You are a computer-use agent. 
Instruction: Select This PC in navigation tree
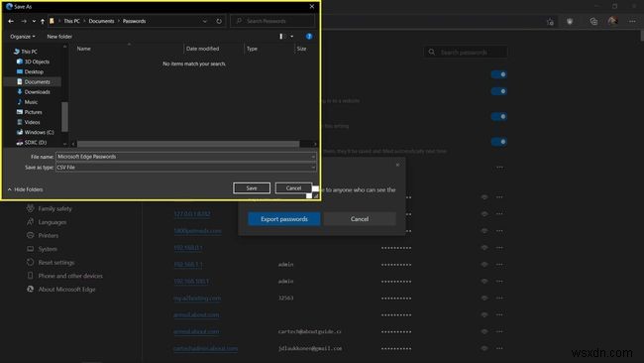point(26,52)
